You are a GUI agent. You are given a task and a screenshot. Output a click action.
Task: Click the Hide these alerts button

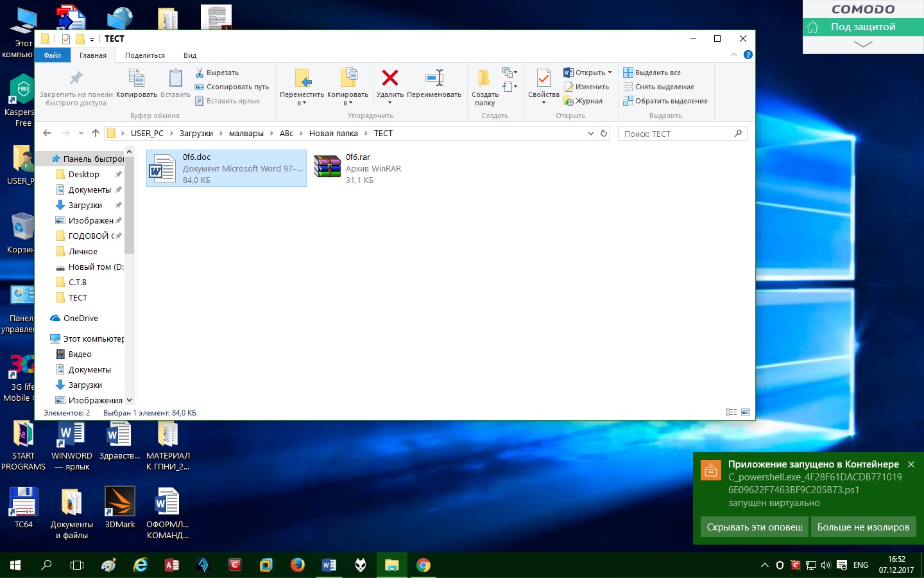coord(754,527)
